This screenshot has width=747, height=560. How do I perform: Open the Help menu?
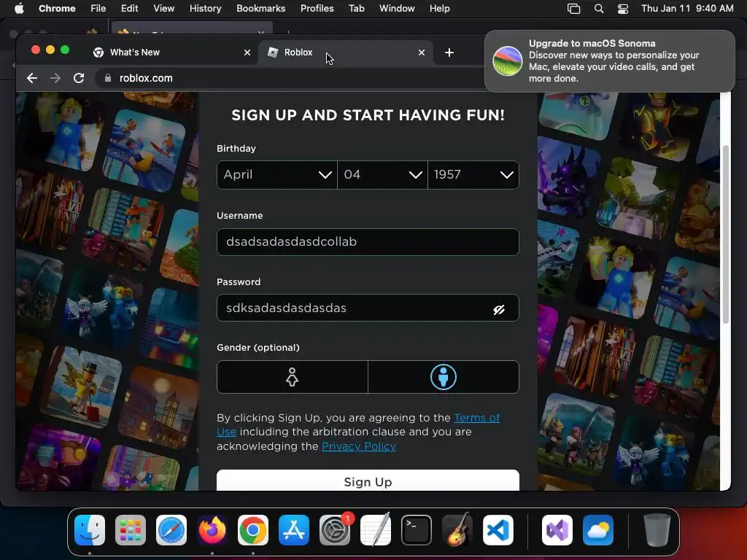pyautogui.click(x=439, y=9)
